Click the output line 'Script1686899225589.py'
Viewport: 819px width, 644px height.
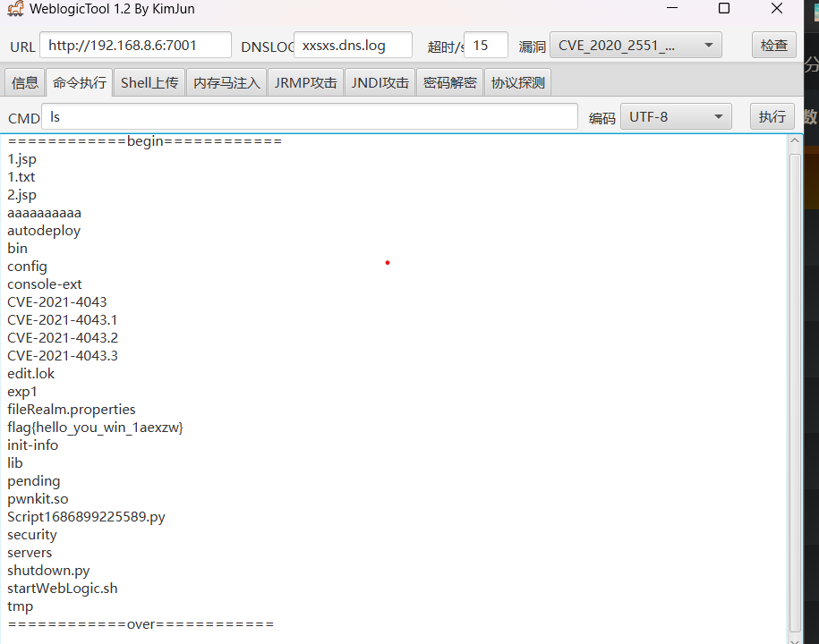tap(86, 517)
